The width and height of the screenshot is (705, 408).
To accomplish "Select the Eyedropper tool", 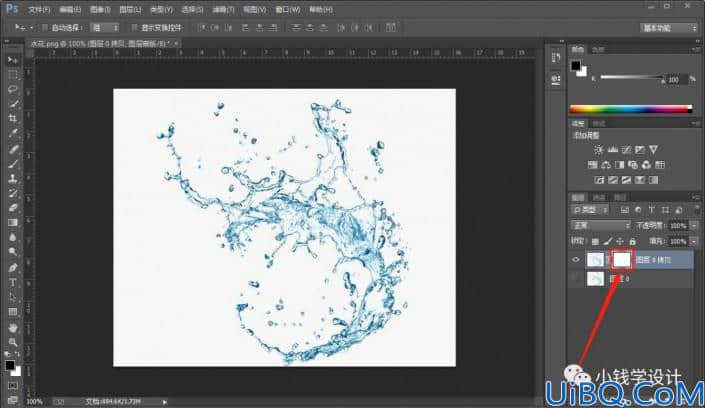I will click(13, 134).
